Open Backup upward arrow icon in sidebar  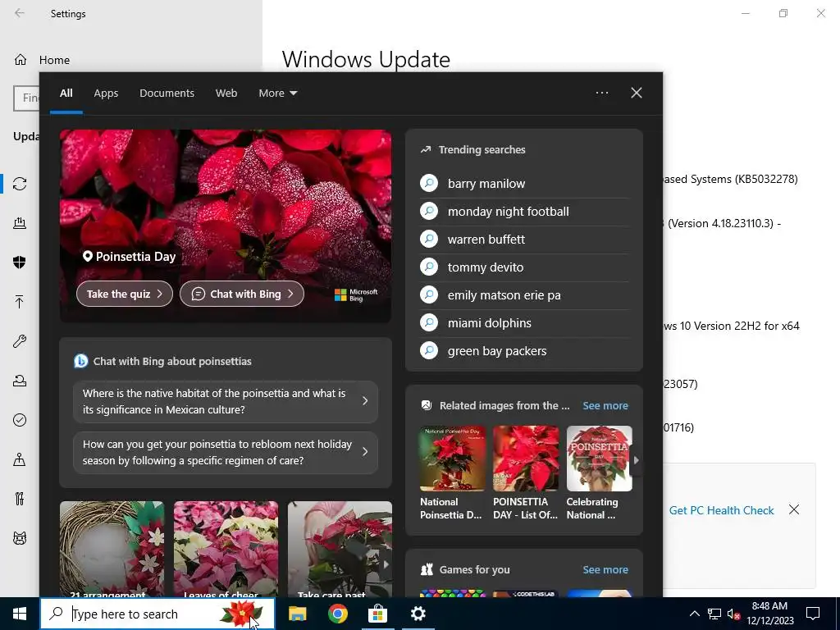pyautogui.click(x=20, y=302)
